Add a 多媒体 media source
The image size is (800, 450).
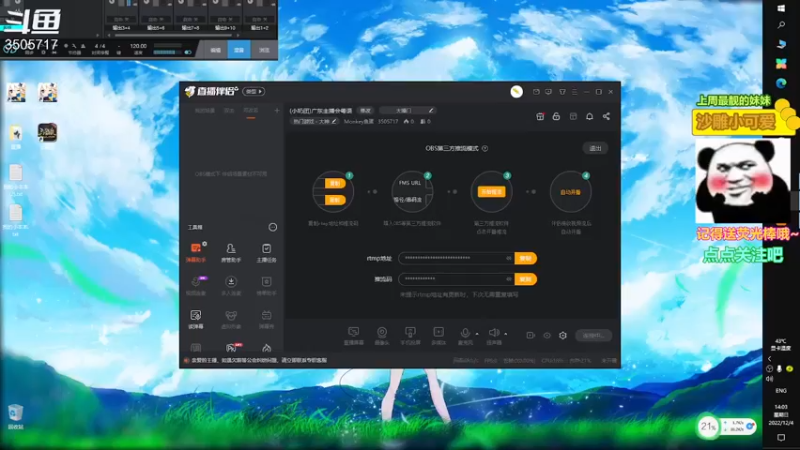click(438, 335)
